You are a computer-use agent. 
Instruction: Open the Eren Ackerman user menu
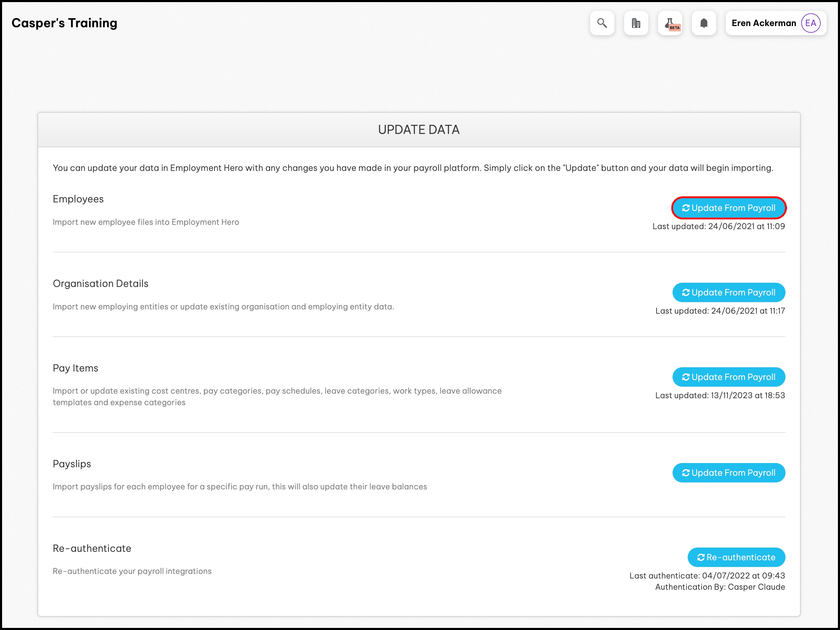click(x=764, y=23)
